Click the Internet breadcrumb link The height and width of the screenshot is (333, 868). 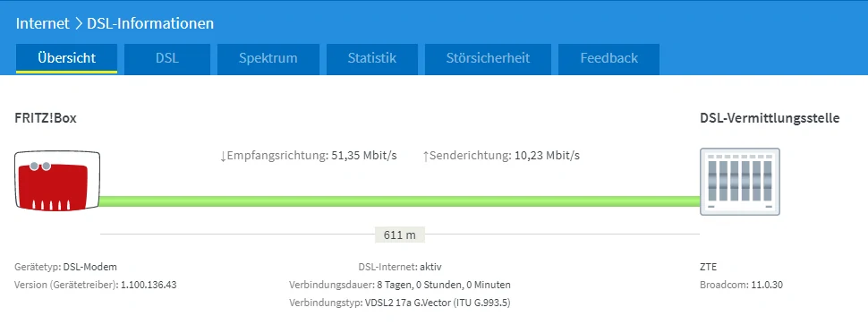click(x=43, y=24)
